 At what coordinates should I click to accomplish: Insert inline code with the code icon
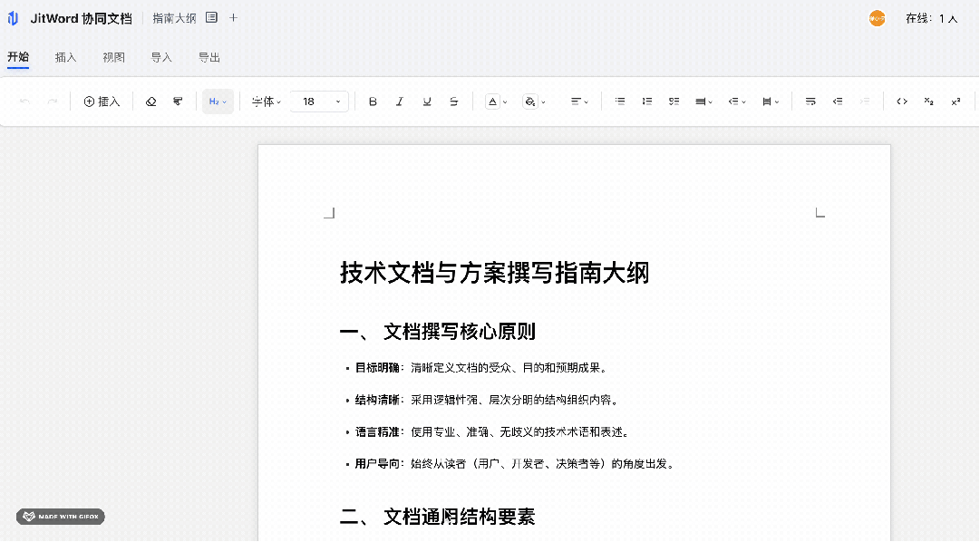click(x=901, y=102)
